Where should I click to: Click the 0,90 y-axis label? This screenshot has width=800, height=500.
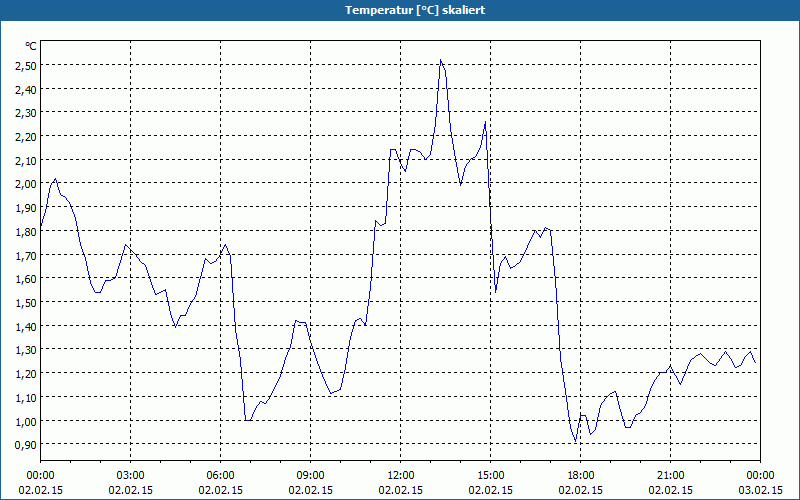click(26, 444)
